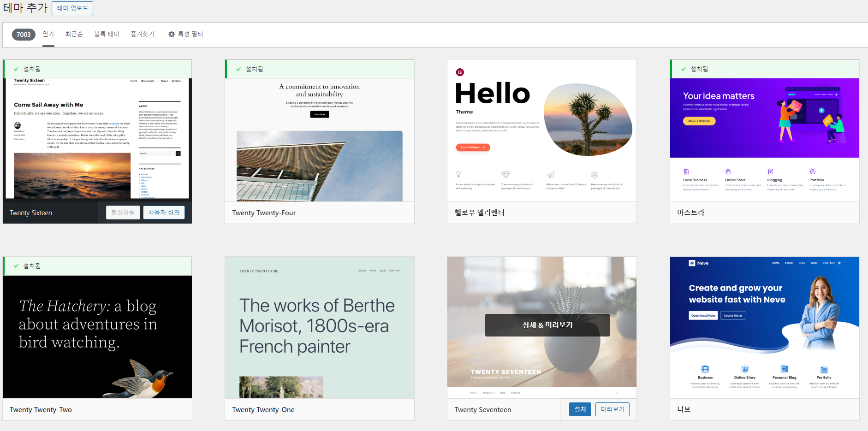The height and width of the screenshot is (431, 868).
Task: Install the Twenty Seventeen theme
Action: pyautogui.click(x=580, y=409)
